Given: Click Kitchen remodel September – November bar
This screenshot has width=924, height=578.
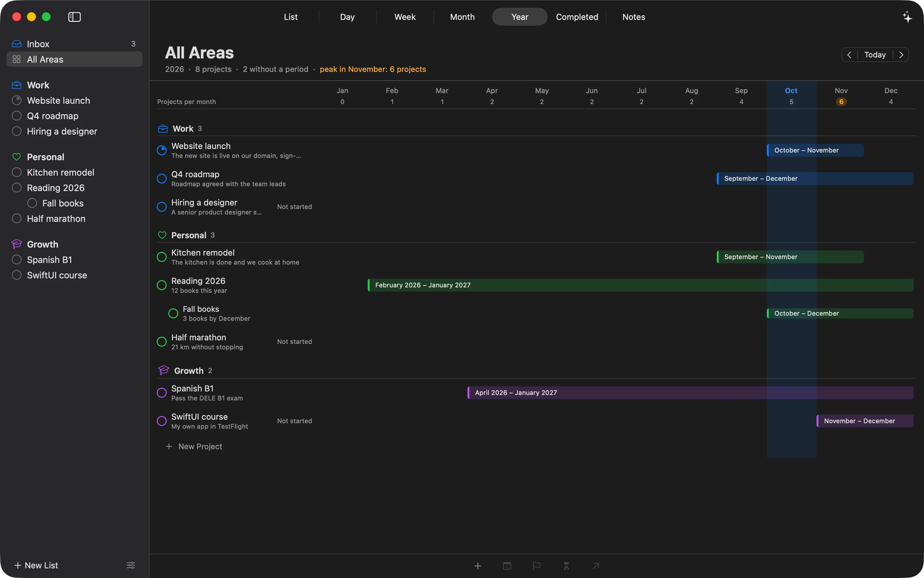Looking at the screenshot, I should click(x=790, y=257).
